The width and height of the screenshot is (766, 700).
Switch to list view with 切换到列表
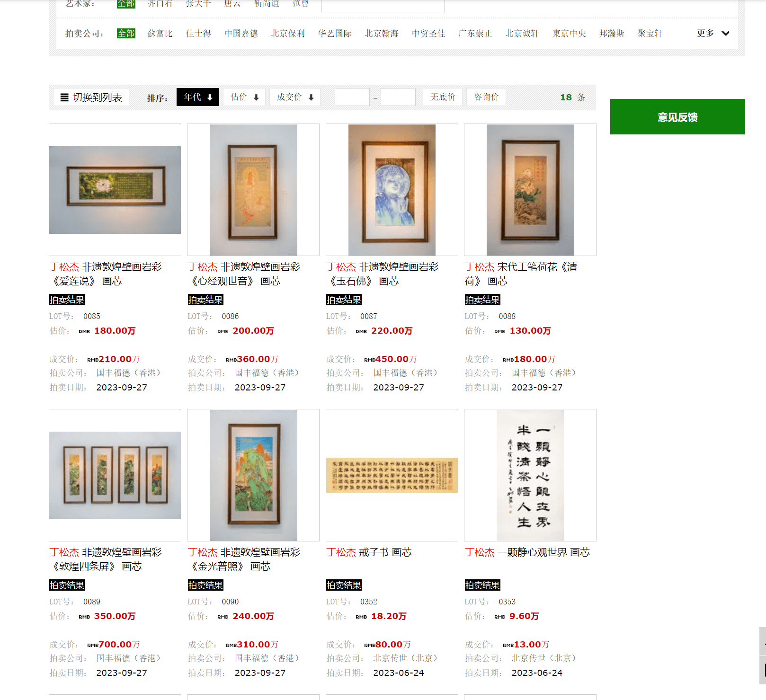click(91, 97)
